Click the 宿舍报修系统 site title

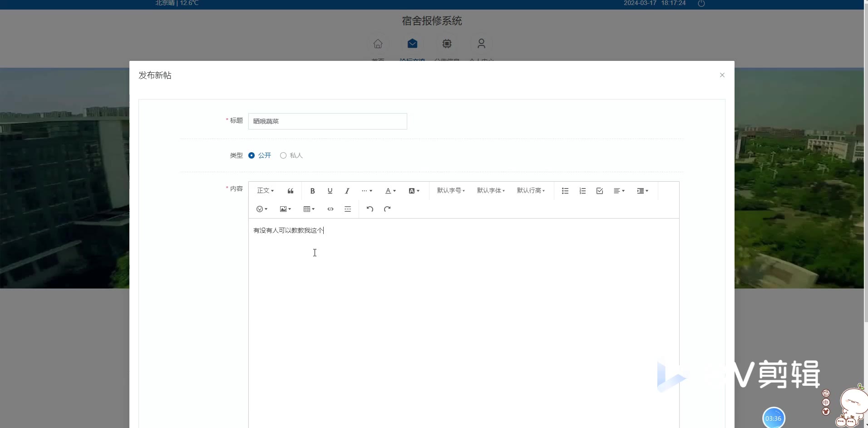432,21
